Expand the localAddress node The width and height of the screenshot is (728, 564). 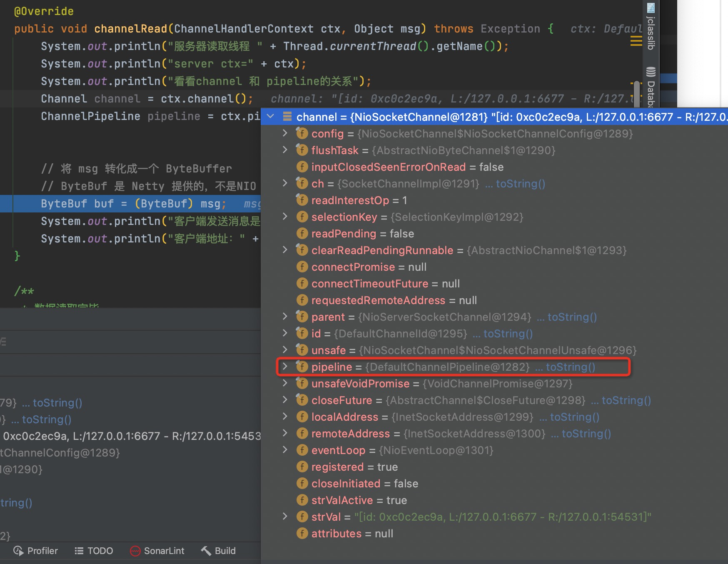click(x=285, y=417)
